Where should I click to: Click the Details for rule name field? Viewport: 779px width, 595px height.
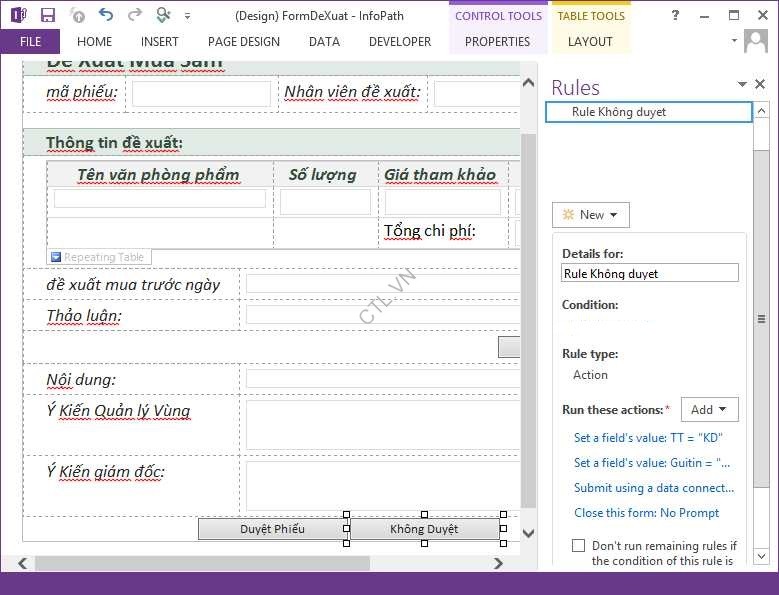(650, 273)
